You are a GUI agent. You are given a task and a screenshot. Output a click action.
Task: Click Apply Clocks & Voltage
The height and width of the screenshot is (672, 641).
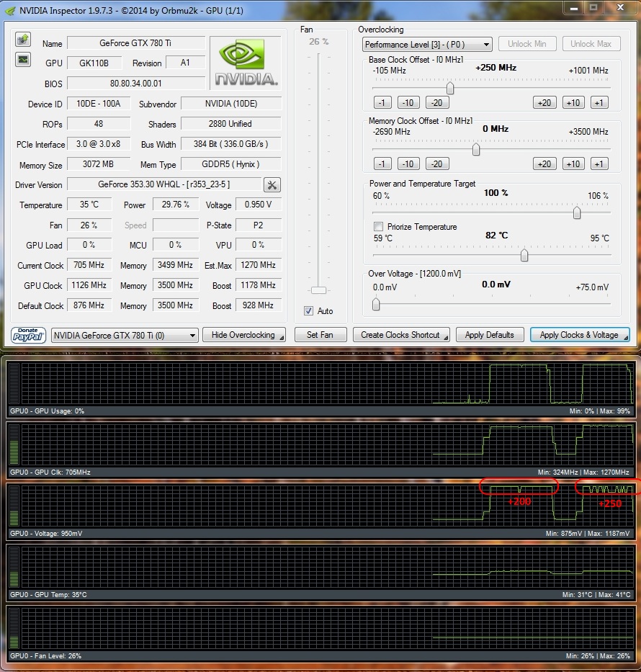click(x=580, y=335)
